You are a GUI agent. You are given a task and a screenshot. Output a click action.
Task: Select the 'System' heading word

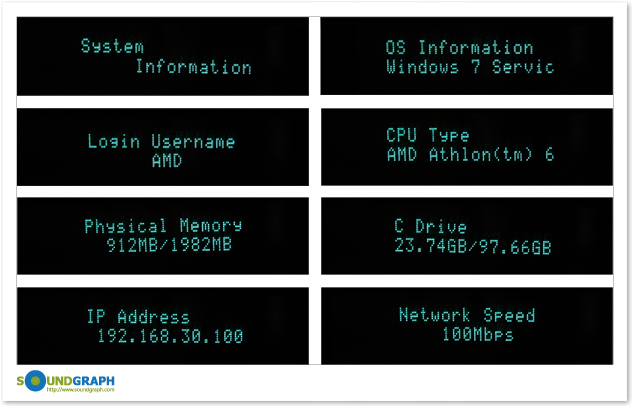pyautogui.click(x=112, y=46)
